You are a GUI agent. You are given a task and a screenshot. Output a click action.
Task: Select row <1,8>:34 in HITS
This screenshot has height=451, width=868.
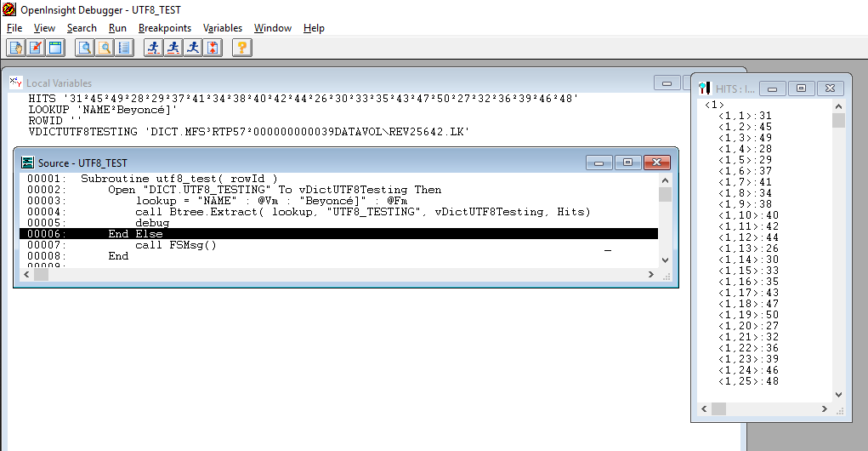[x=745, y=193]
